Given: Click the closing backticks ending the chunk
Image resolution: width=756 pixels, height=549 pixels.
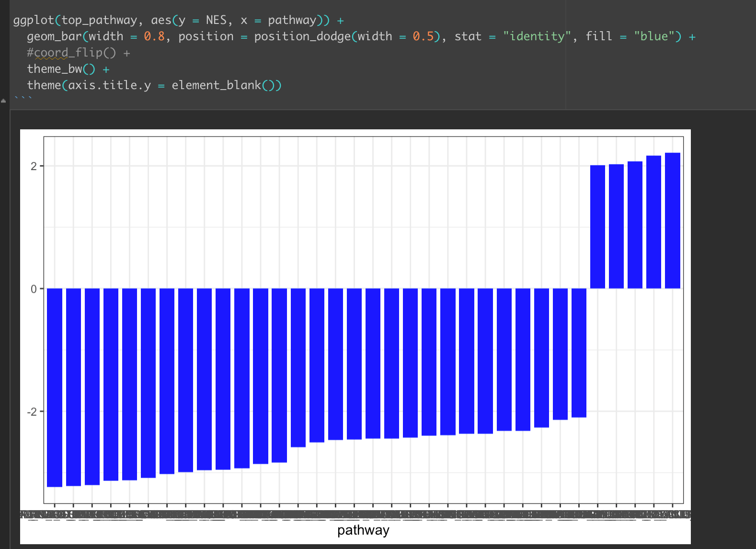Looking at the screenshot, I should 23,98.
